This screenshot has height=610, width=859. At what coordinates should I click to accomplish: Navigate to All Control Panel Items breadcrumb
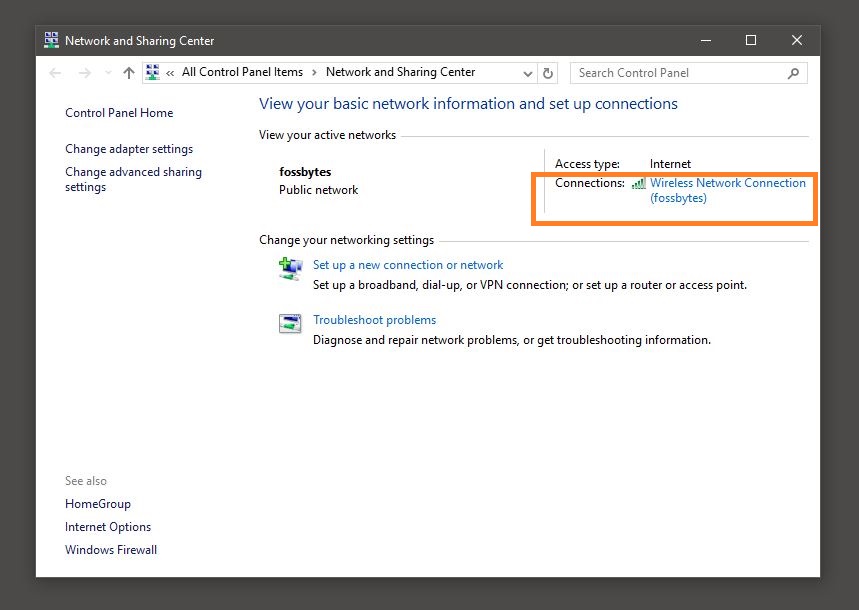[x=242, y=72]
